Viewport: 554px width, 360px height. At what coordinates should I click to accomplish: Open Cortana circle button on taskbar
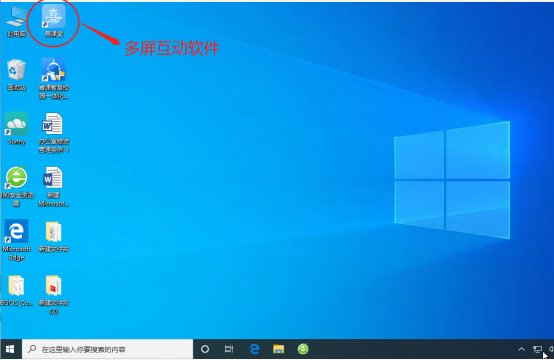(x=205, y=349)
